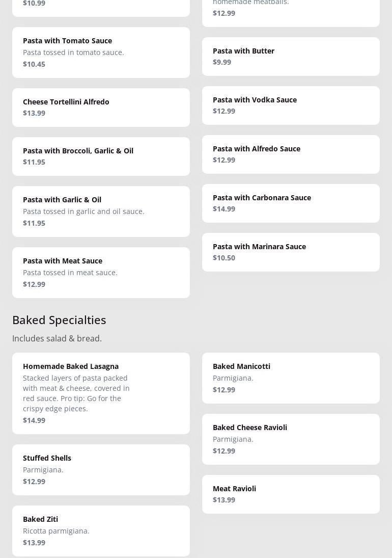Open the Homemade Baked Lasagna item
Screen dimensions: 392x558
[101, 393]
